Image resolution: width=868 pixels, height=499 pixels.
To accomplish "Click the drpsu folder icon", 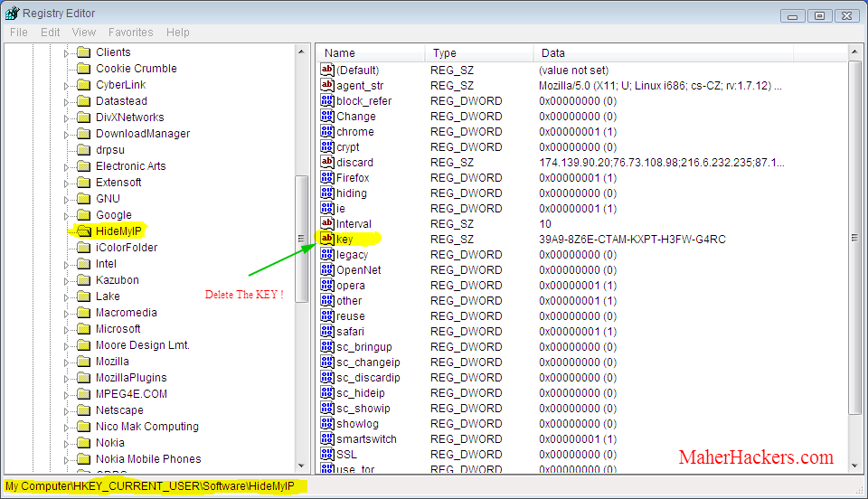I will (x=84, y=150).
